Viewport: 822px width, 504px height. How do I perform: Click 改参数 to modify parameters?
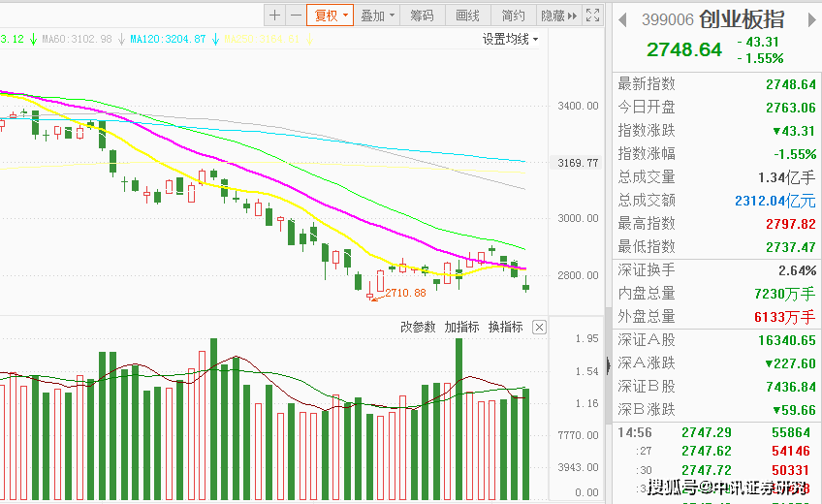point(419,327)
